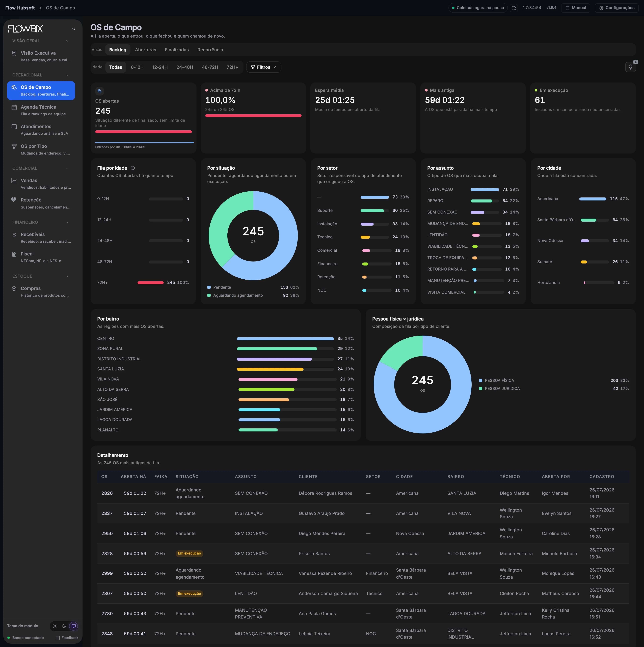Click the Compras box icon
644x647 pixels.
click(x=14, y=288)
